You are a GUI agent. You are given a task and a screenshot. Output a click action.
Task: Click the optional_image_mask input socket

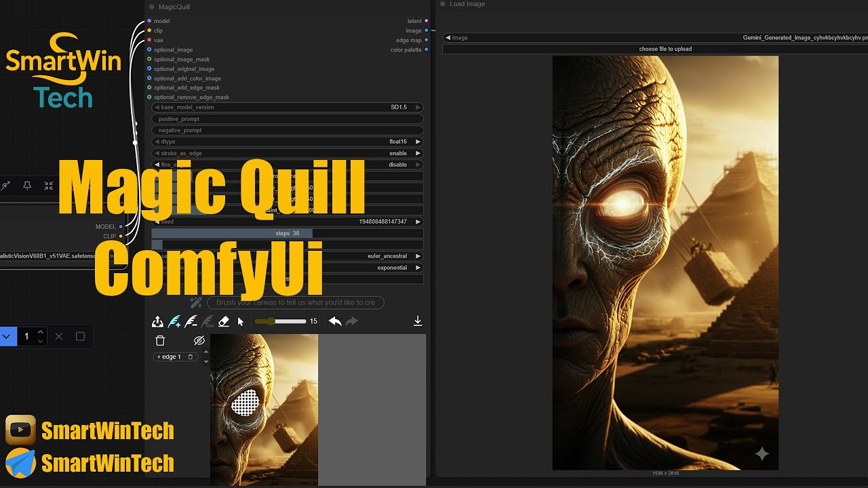(149, 59)
